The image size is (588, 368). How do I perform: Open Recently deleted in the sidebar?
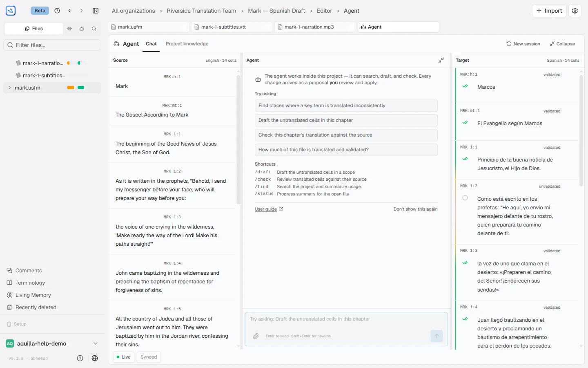tap(32, 307)
